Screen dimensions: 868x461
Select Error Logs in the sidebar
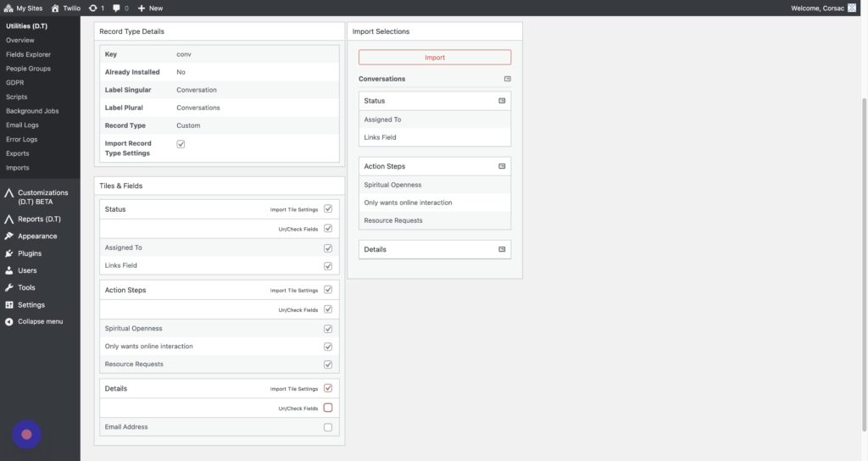click(x=22, y=139)
